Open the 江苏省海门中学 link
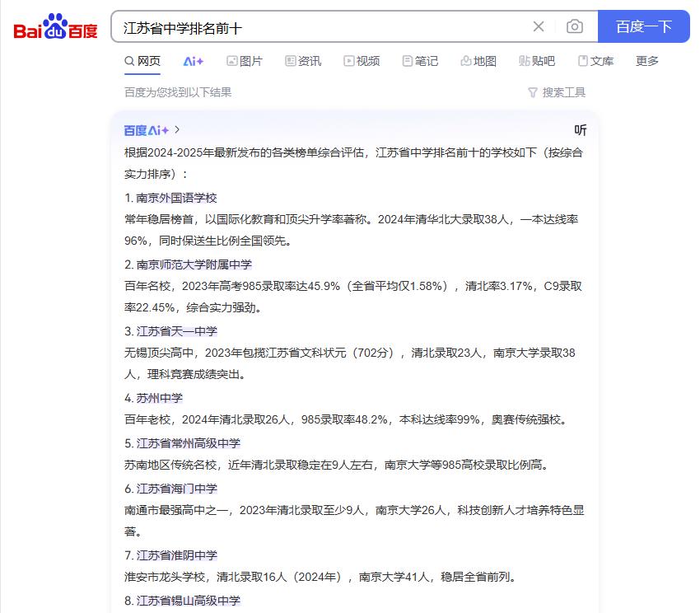This screenshot has width=700, height=613. click(176, 489)
